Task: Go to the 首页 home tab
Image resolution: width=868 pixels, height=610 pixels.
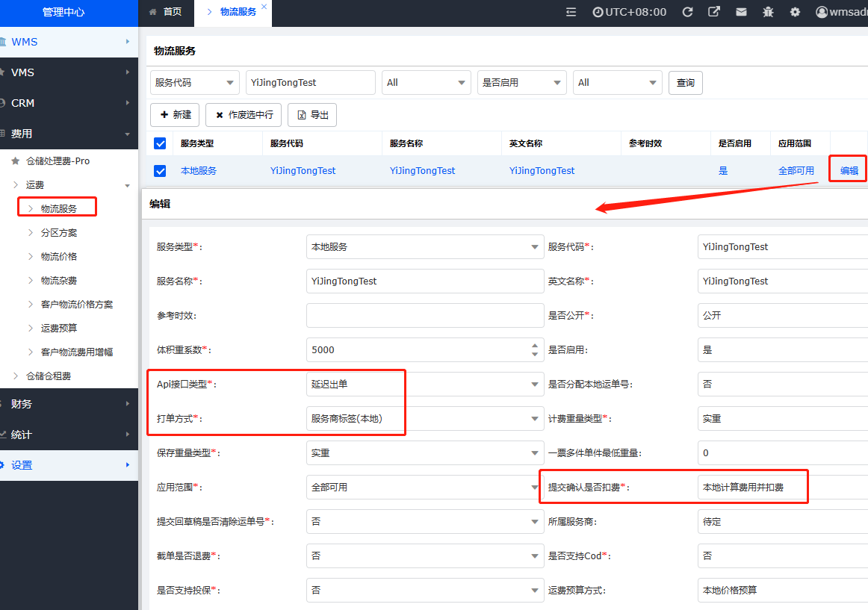Action: coord(166,12)
